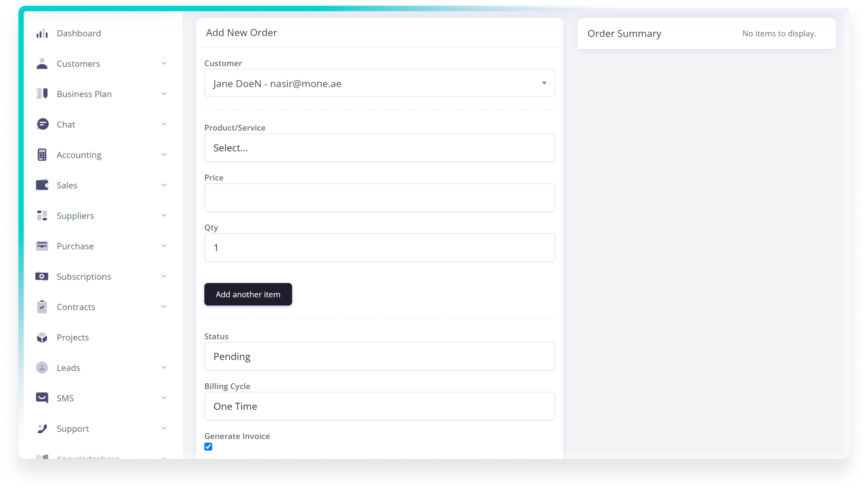This screenshot has width=868, height=490.
Task: Open the Purchase menu item
Action: coord(75,246)
